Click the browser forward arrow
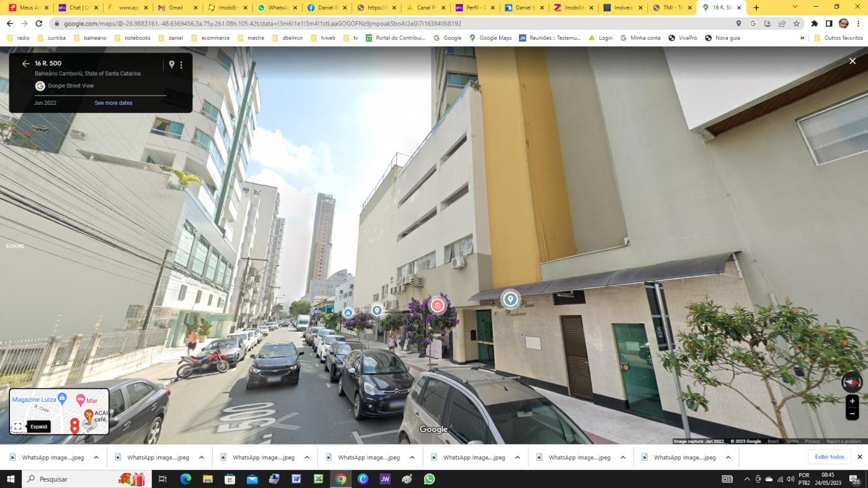Image resolution: width=868 pixels, height=488 pixels. tap(24, 24)
